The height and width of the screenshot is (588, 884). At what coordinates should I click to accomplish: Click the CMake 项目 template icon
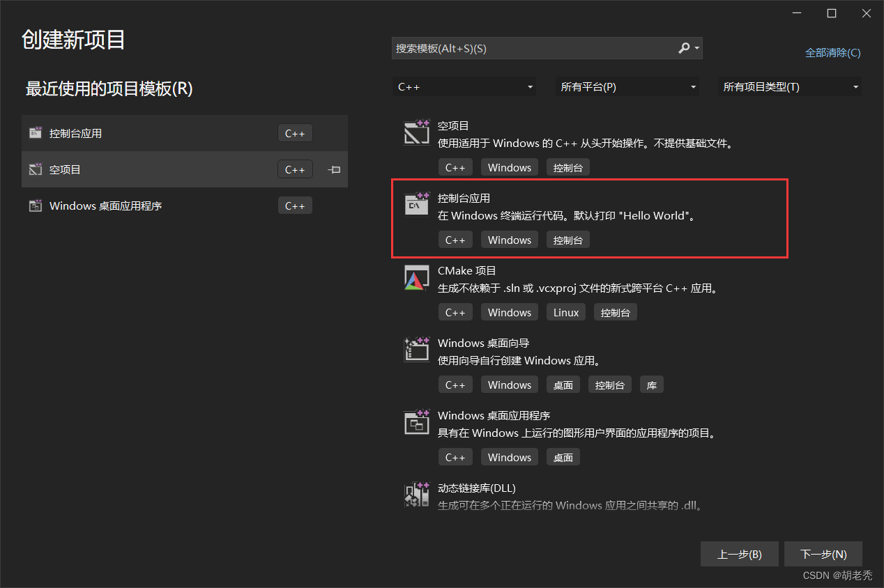pyautogui.click(x=417, y=277)
